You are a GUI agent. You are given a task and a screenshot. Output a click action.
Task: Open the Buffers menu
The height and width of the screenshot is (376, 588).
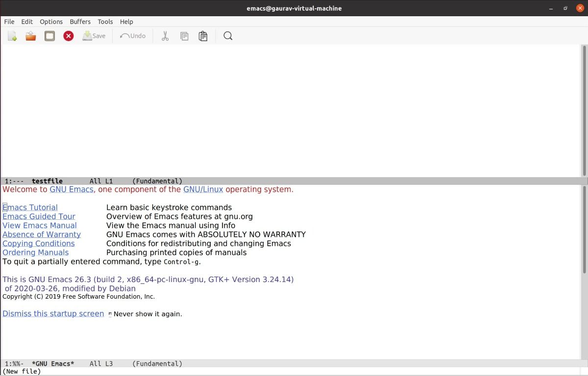[x=80, y=22]
